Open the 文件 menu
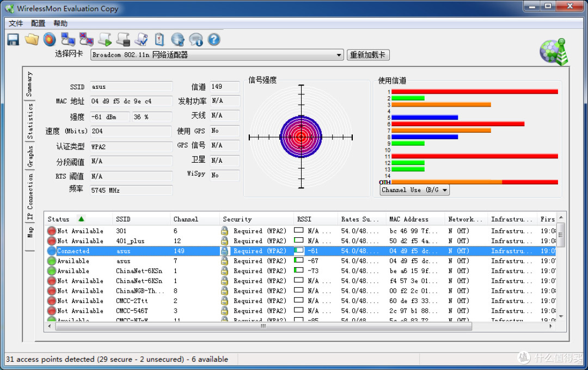Viewport: 588px width, 370px height. point(16,23)
